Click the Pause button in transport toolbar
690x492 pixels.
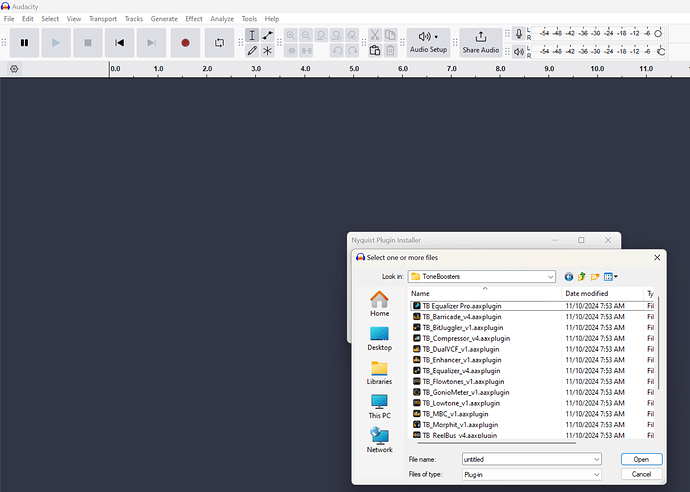tap(24, 43)
